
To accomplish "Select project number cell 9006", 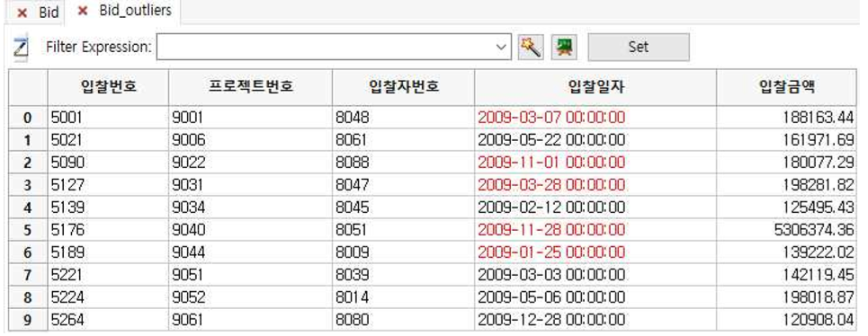I will click(x=250, y=140).
